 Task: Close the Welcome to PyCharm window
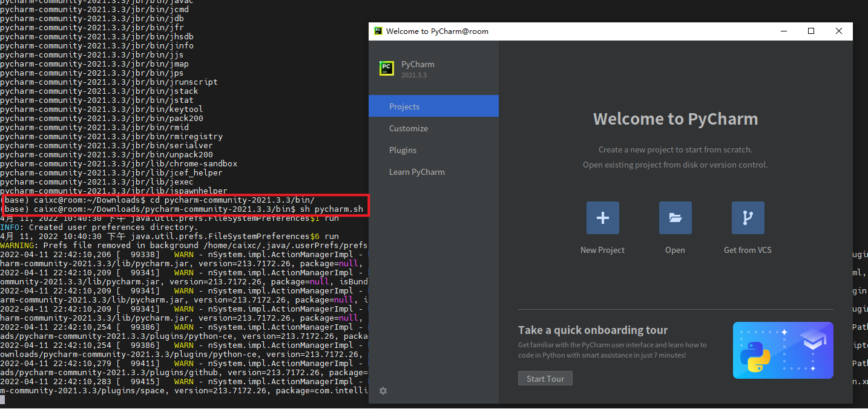click(839, 31)
